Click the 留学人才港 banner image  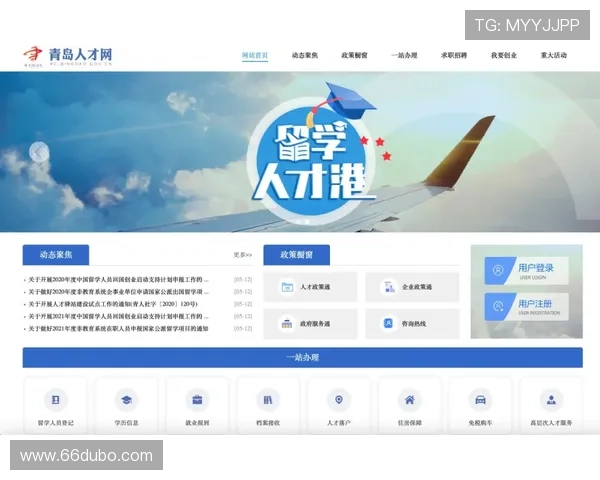click(300, 152)
